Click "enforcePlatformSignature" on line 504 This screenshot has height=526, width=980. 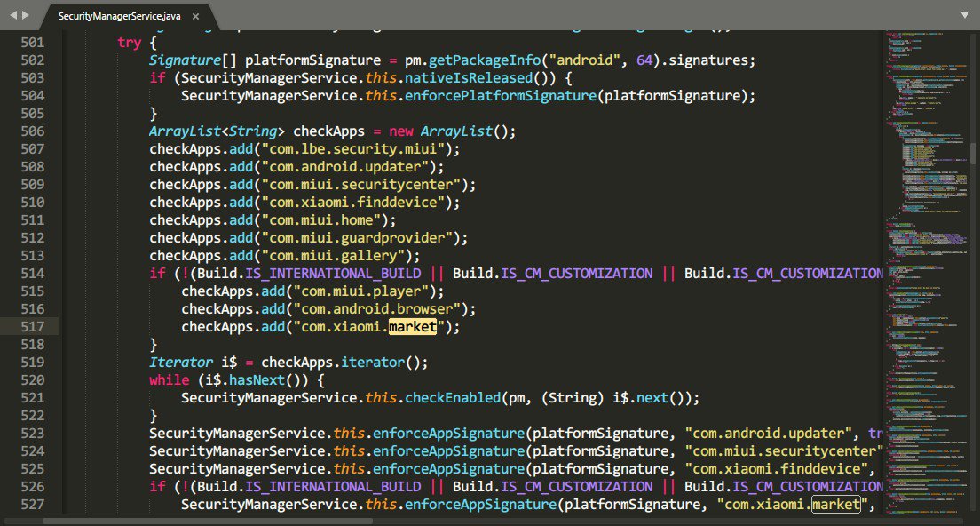(x=501, y=96)
